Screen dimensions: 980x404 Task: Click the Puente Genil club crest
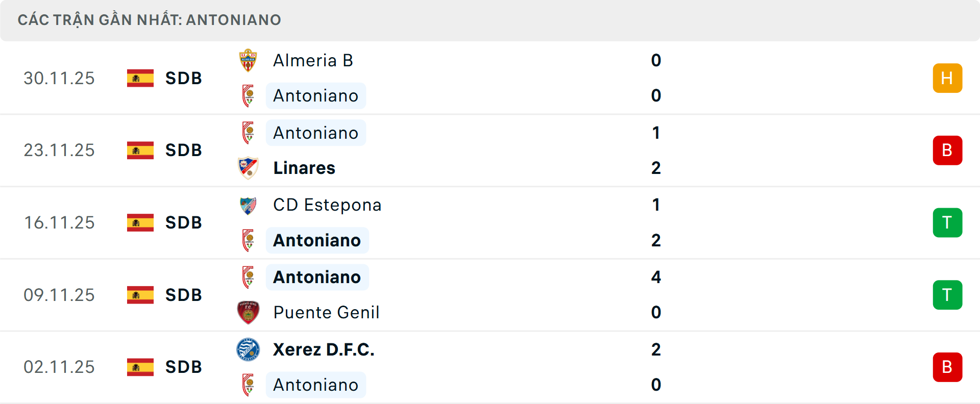248,312
